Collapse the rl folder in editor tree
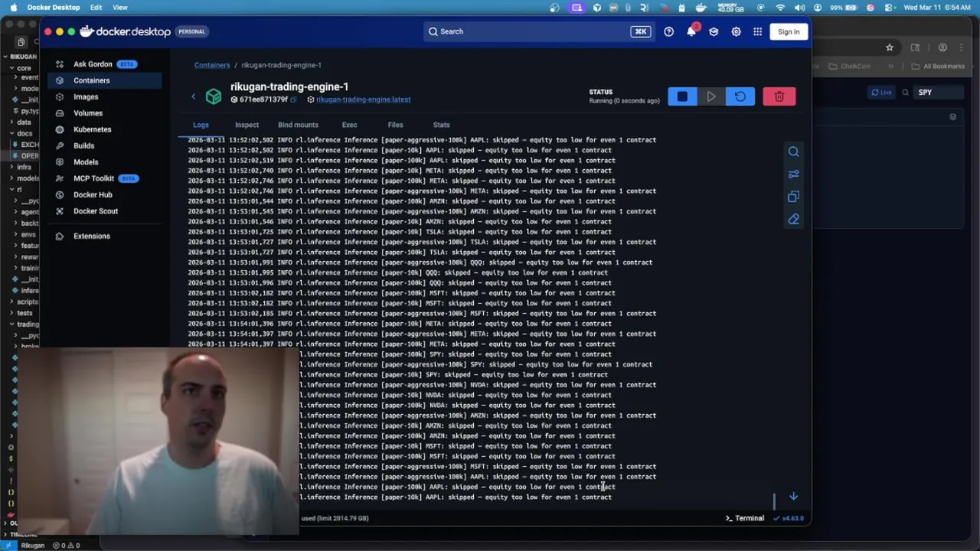The width and height of the screenshot is (980, 551). click(x=17, y=189)
